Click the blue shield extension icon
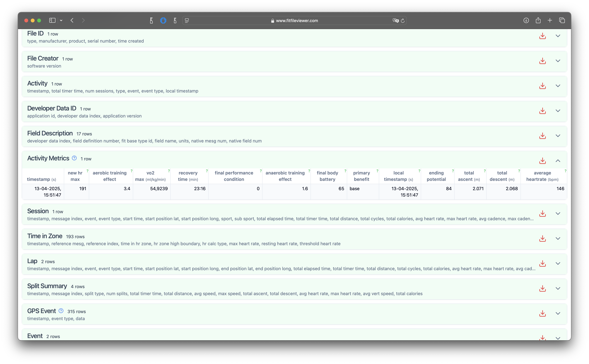Image resolution: width=589 pixels, height=364 pixels. point(163,20)
